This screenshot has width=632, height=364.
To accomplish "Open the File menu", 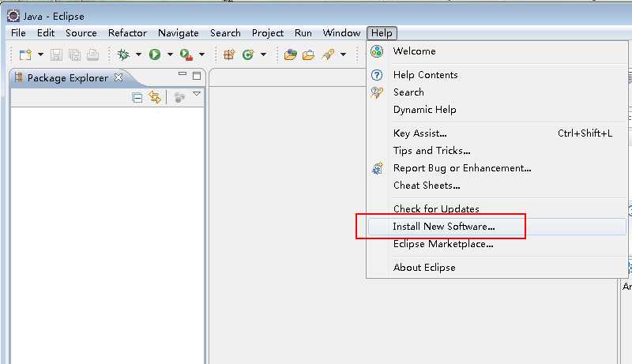I will [18, 33].
